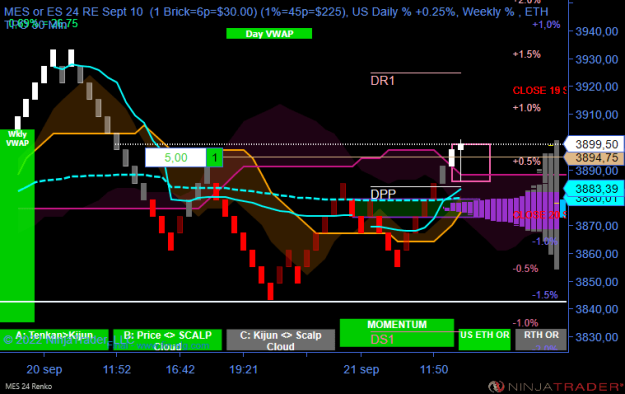625x394 pixels.
Task: Select the 3894,75 price axis marker
Action: pos(595,158)
